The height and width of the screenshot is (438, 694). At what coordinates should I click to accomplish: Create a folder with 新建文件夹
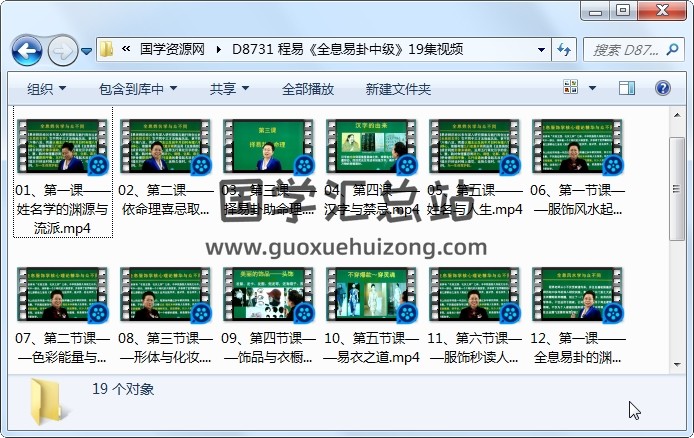point(398,89)
